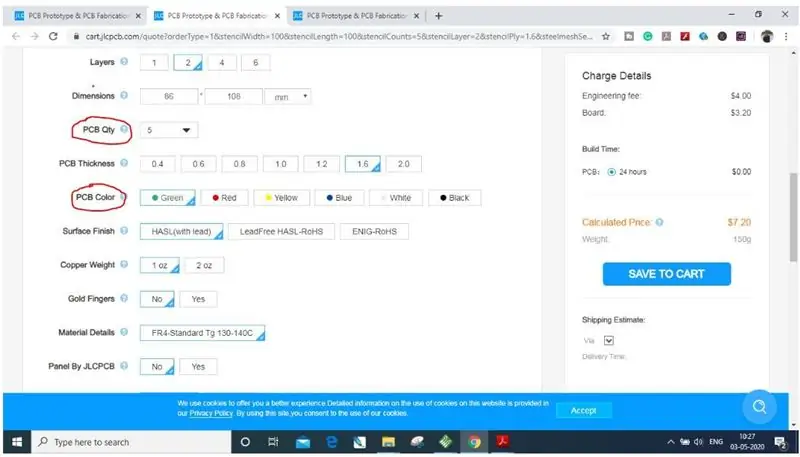Open Task View in the taskbar
Image resolution: width=800 pixels, height=457 pixels.
[273, 442]
